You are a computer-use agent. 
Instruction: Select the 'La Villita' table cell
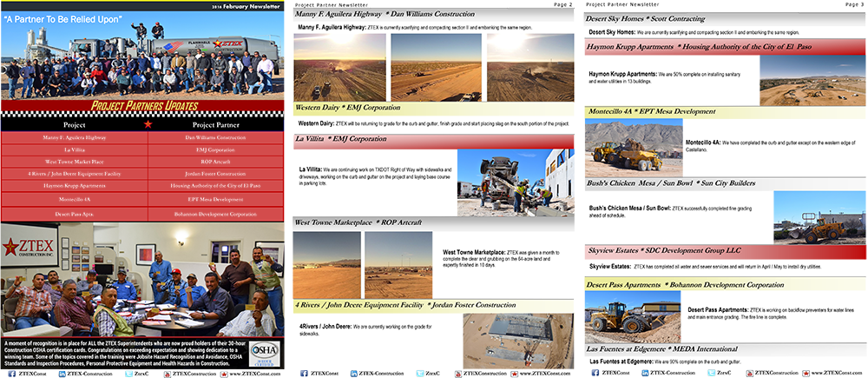74,150
